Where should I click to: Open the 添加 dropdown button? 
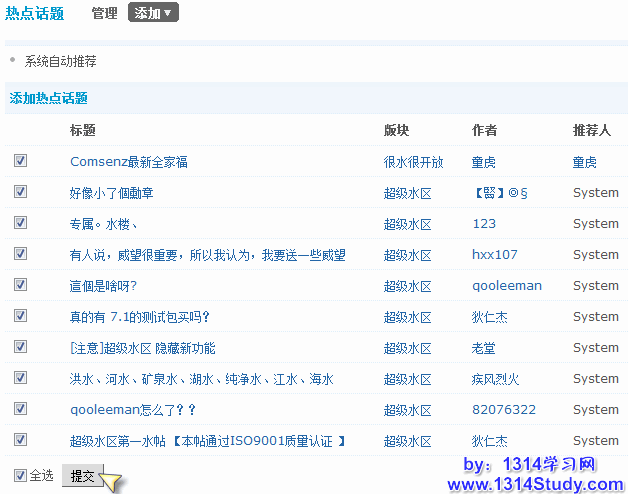point(153,13)
